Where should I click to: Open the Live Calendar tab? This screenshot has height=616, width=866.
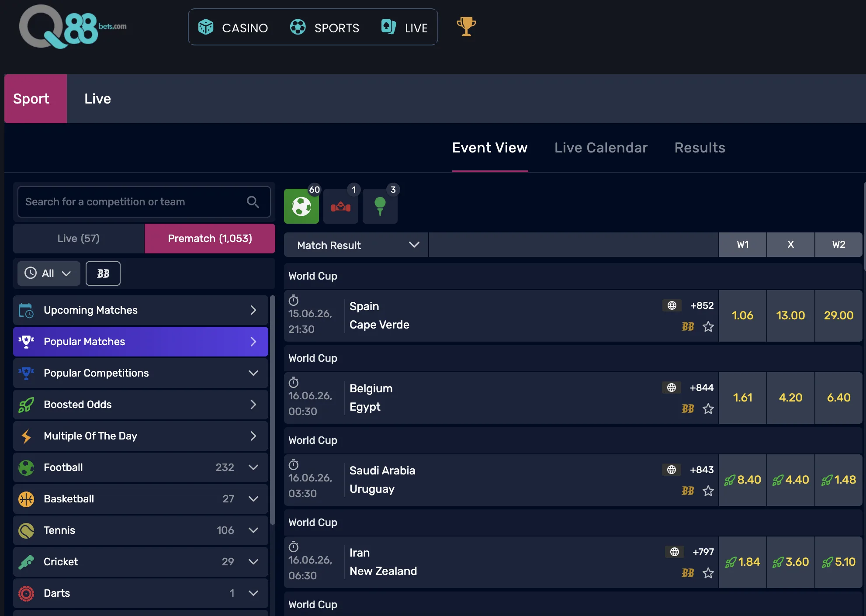tap(601, 148)
